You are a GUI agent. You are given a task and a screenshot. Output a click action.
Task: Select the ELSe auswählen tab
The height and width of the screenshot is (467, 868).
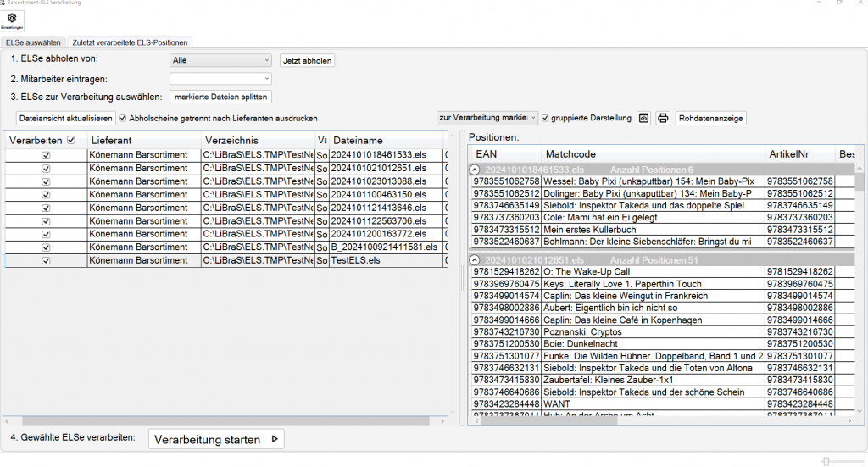[x=33, y=42]
